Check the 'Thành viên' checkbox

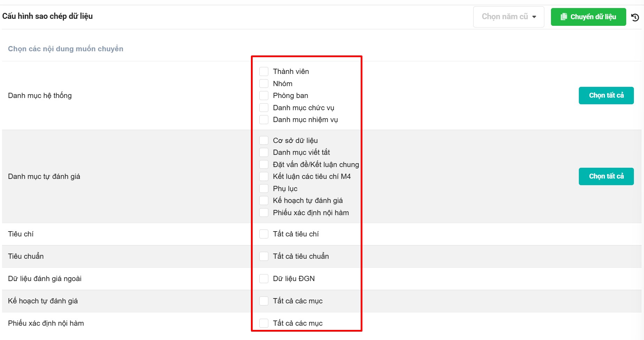tap(264, 71)
